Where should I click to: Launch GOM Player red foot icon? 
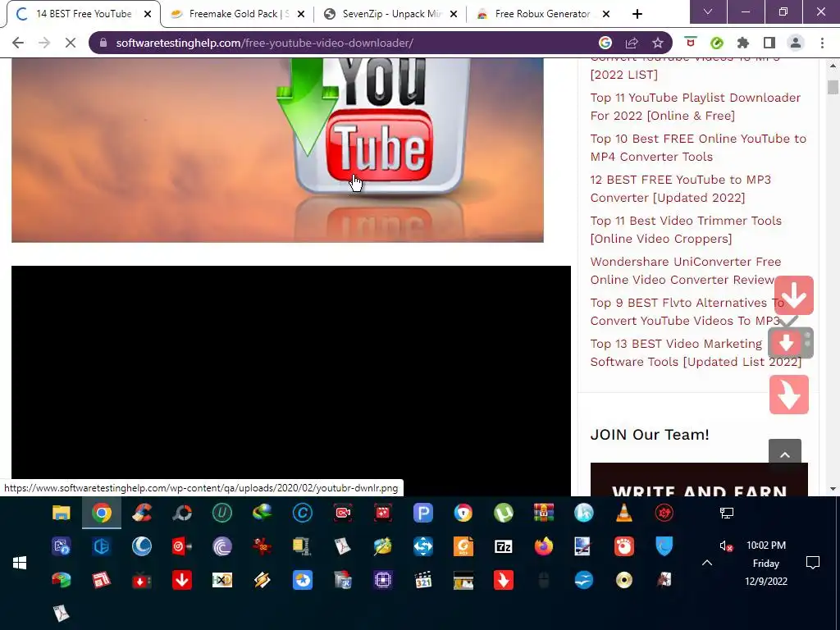click(x=623, y=546)
